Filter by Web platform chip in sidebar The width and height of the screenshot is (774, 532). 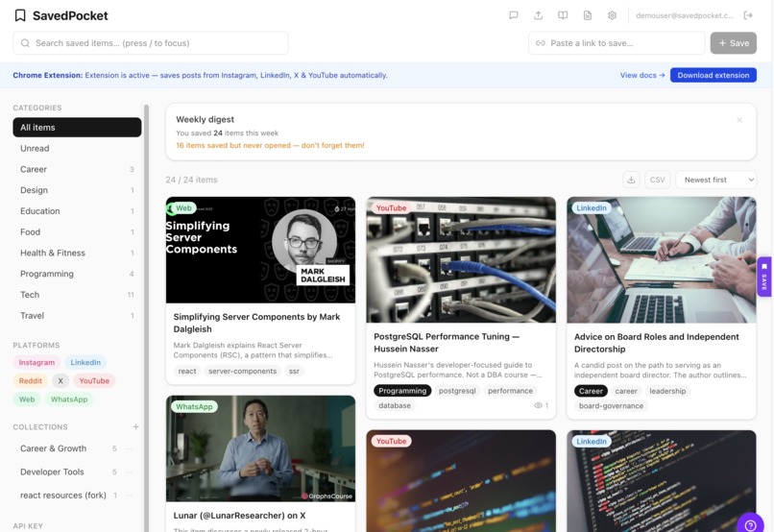point(27,399)
